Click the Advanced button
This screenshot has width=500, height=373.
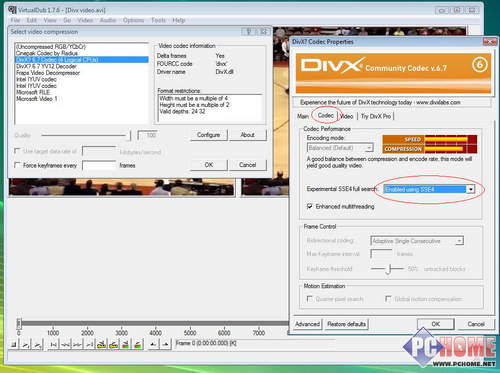click(x=307, y=324)
